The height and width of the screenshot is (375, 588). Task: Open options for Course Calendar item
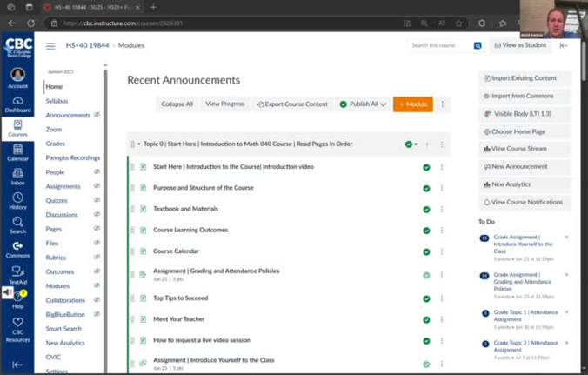(442, 251)
